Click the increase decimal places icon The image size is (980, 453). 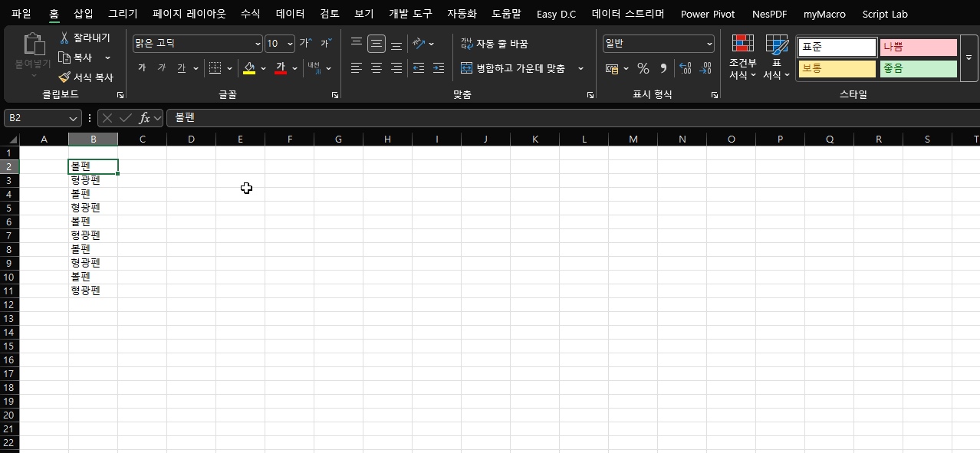[686, 69]
